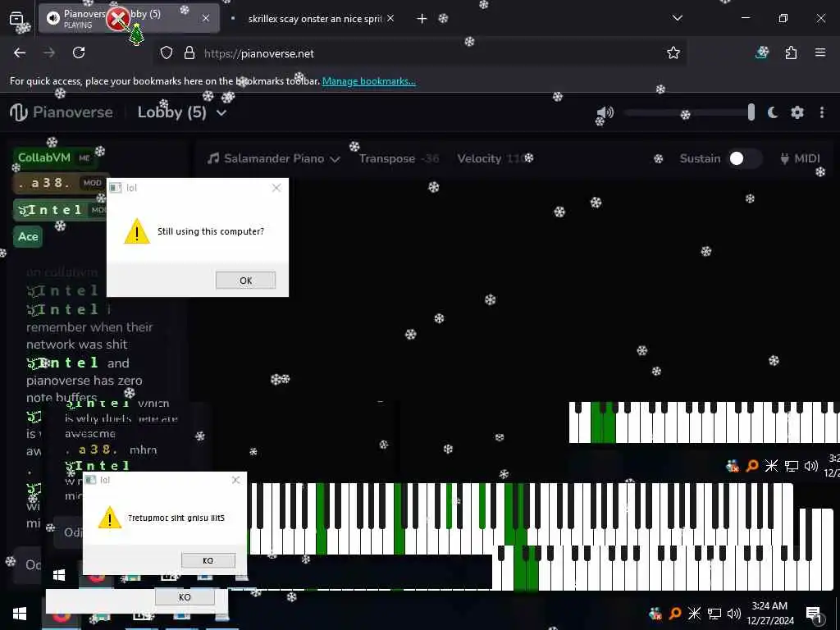The width and height of the screenshot is (840, 630).
Task: Reload the pianoverse.net page
Action: 79,52
